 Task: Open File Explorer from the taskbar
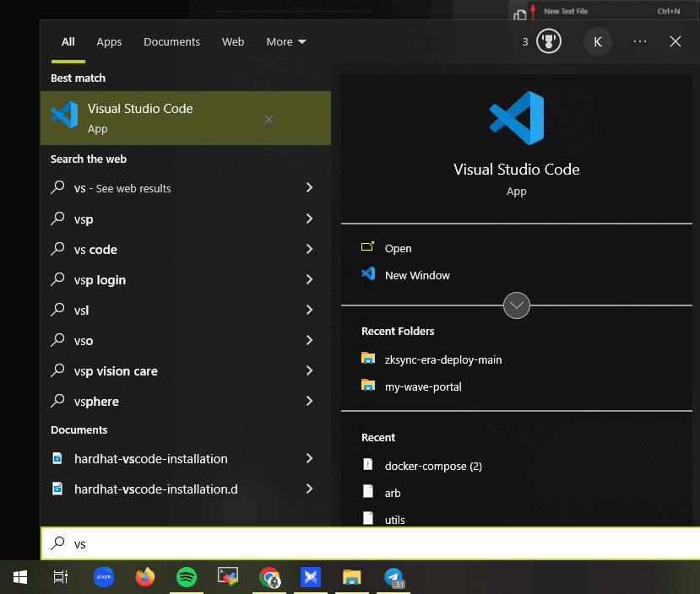(x=352, y=577)
